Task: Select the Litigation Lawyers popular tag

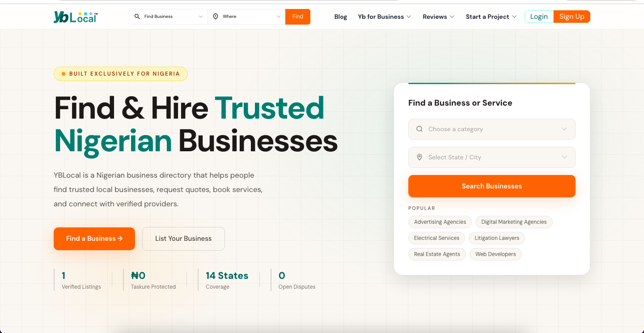Action: tap(497, 238)
